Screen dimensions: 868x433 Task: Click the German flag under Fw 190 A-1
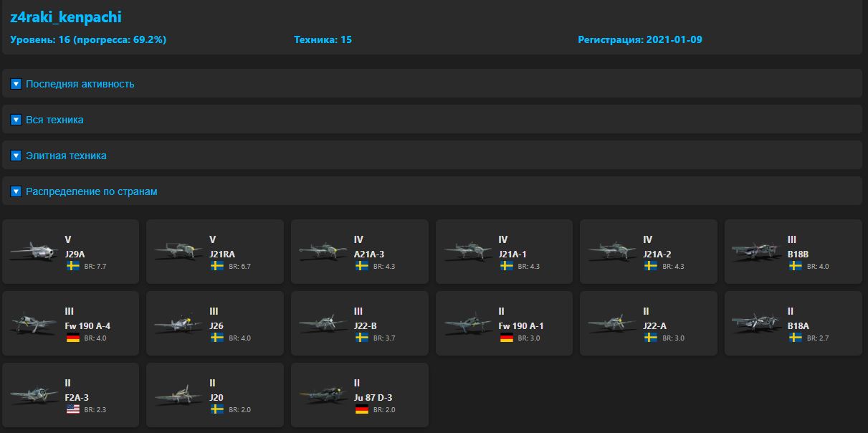[506, 338]
